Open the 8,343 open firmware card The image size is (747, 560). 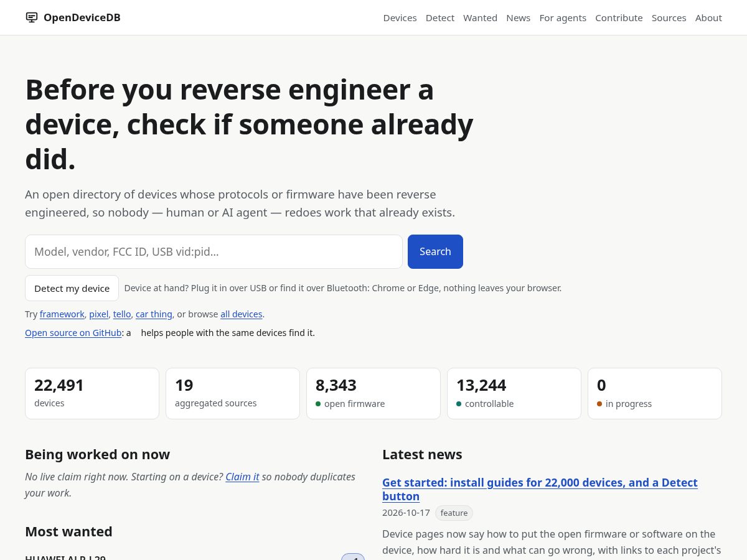pos(374,393)
